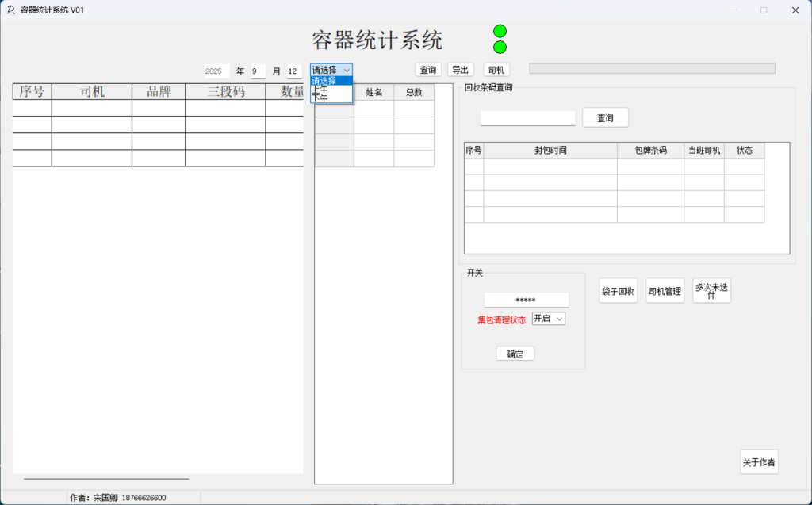Viewport: 812px width, 505px height.
Task: Click the masked password field in 开关
Action: [x=526, y=300]
